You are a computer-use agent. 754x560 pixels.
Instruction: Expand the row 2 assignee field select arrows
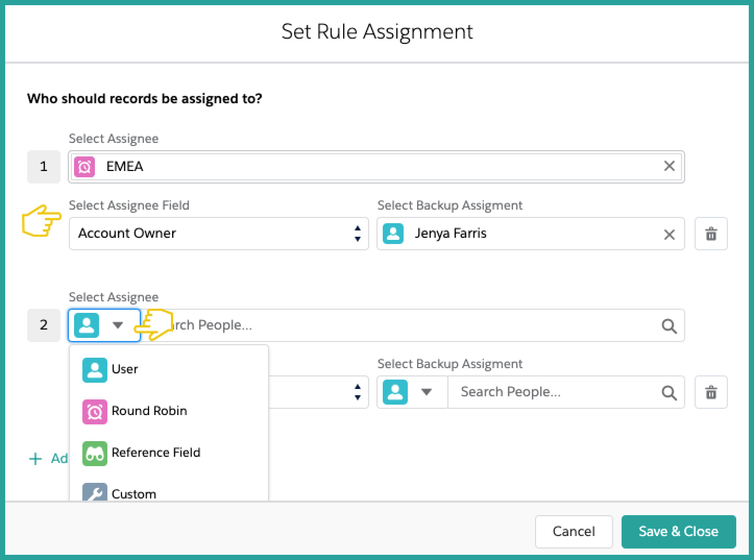(357, 392)
